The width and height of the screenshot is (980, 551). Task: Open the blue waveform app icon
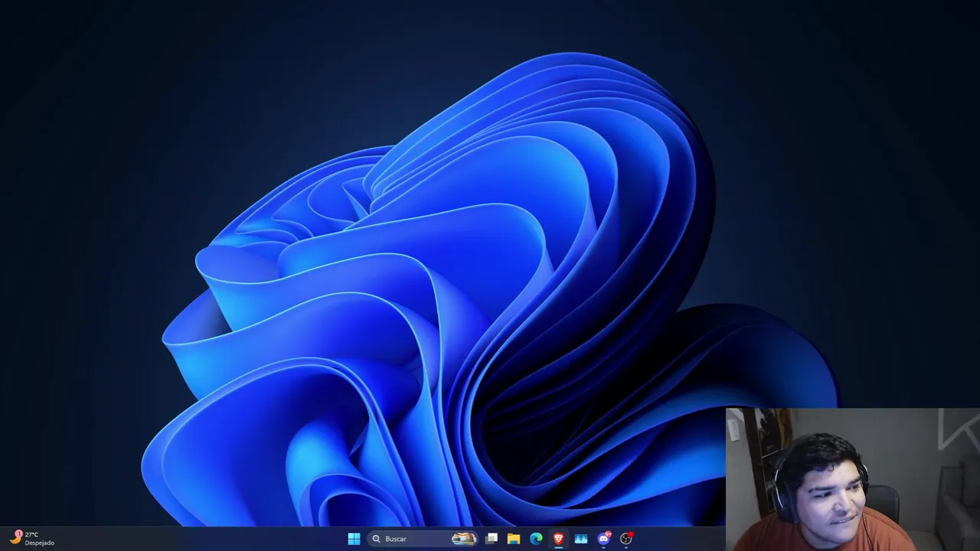(581, 539)
